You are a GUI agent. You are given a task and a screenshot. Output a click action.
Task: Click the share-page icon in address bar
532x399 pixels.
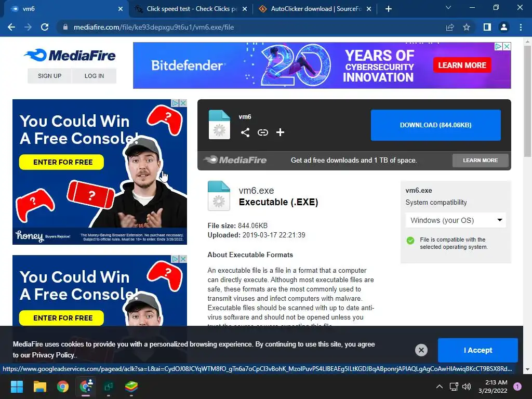(450, 27)
